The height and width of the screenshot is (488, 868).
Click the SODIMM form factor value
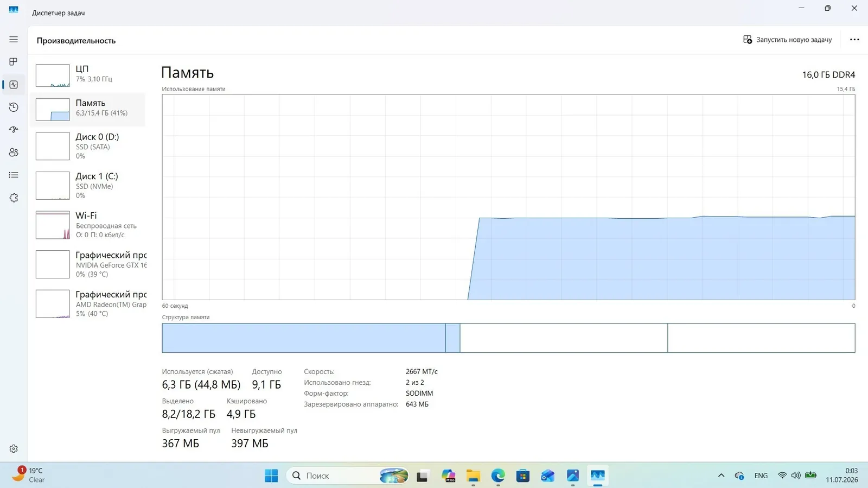419,394
